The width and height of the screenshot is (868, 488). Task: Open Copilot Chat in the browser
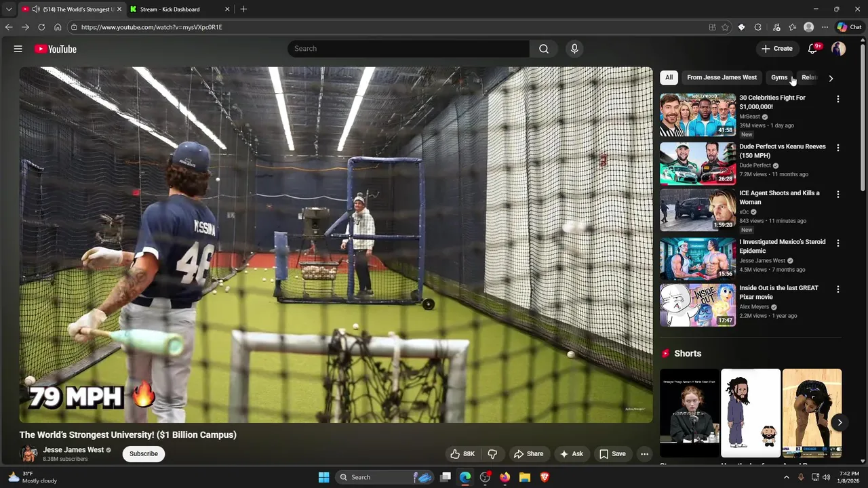[x=849, y=27]
